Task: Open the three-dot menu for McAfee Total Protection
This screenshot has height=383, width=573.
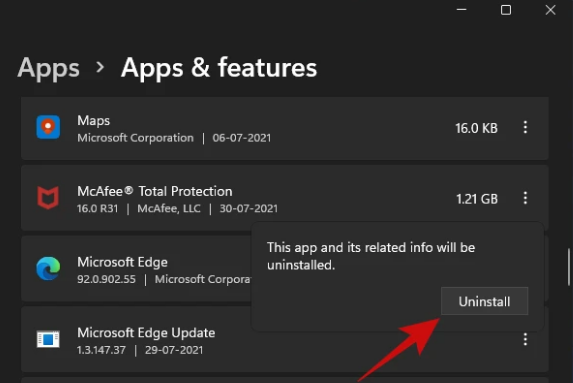Action: click(525, 198)
